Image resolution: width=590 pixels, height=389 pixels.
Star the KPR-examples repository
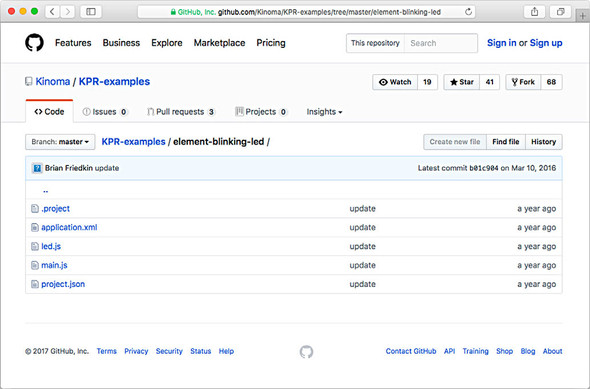click(x=462, y=82)
